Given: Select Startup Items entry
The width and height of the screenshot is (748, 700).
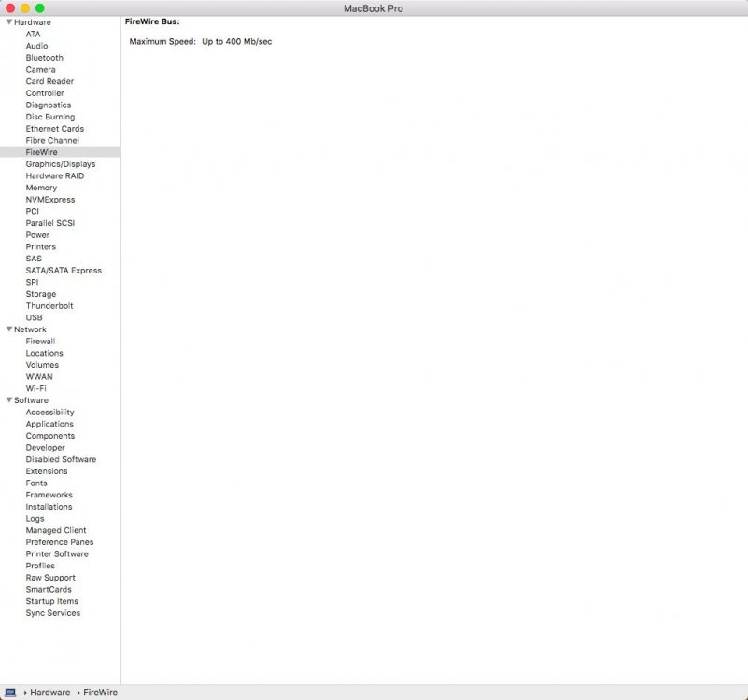Looking at the screenshot, I should (x=52, y=601).
